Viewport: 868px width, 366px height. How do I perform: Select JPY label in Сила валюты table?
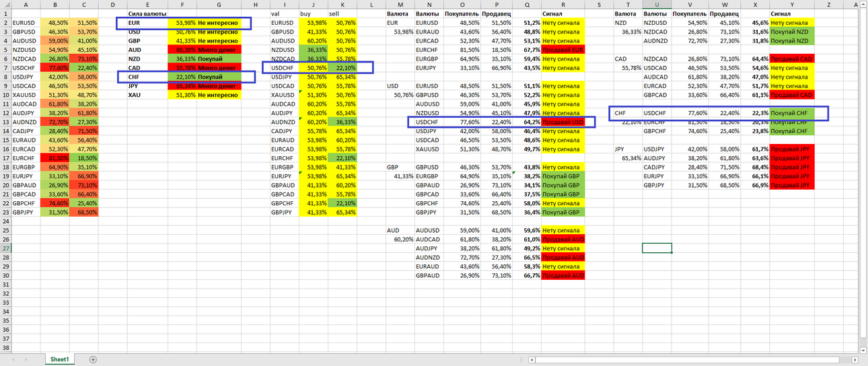tap(149, 85)
